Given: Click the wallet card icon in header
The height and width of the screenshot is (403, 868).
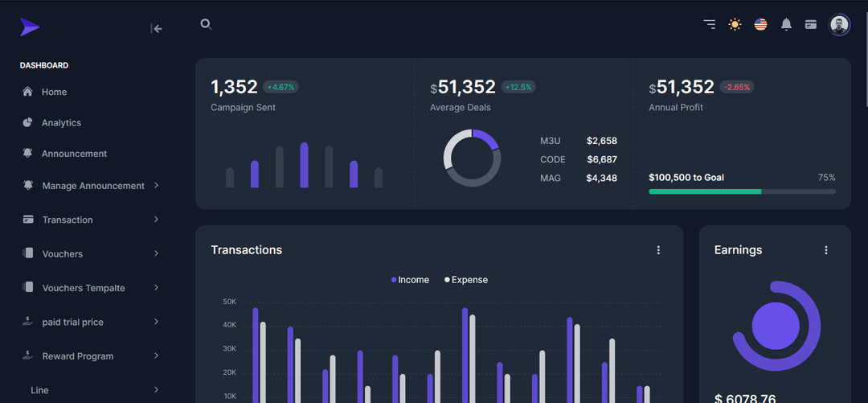Looking at the screenshot, I should (x=811, y=24).
